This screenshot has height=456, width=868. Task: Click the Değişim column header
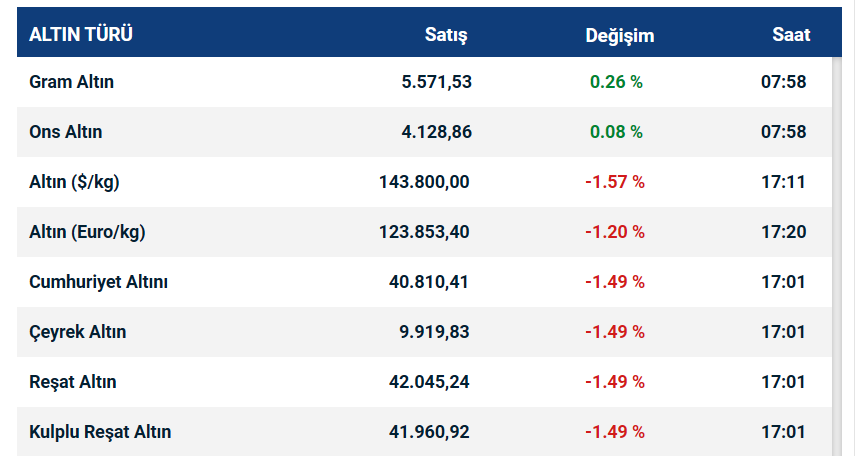619,35
